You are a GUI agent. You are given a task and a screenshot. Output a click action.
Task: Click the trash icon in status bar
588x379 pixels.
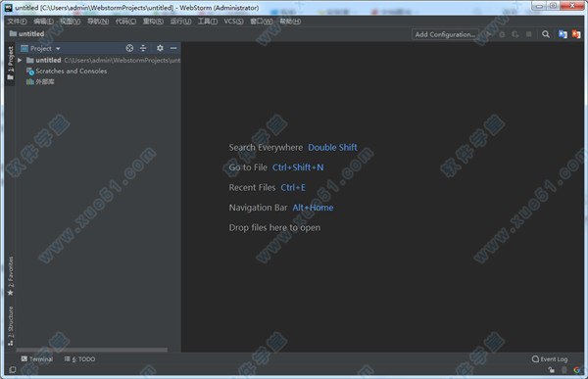point(564,370)
